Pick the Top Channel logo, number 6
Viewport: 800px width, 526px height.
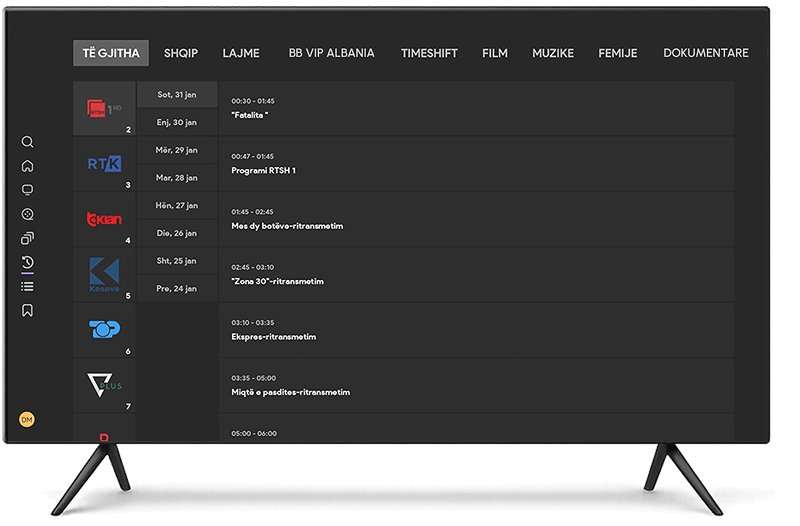click(104, 330)
